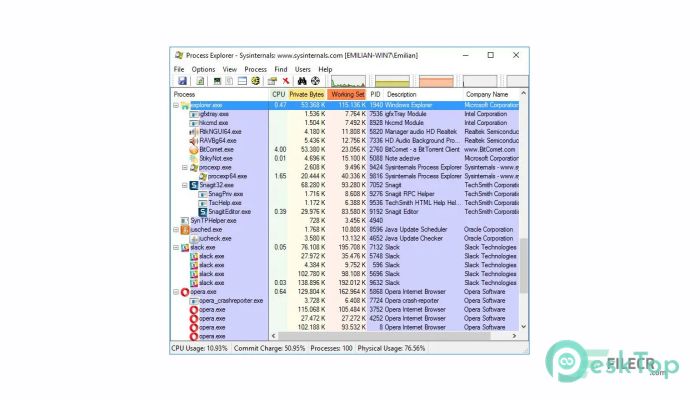Image resolution: width=700 pixels, height=400 pixels.
Task: Click the red X Kill Process icon
Action: [x=286, y=81]
